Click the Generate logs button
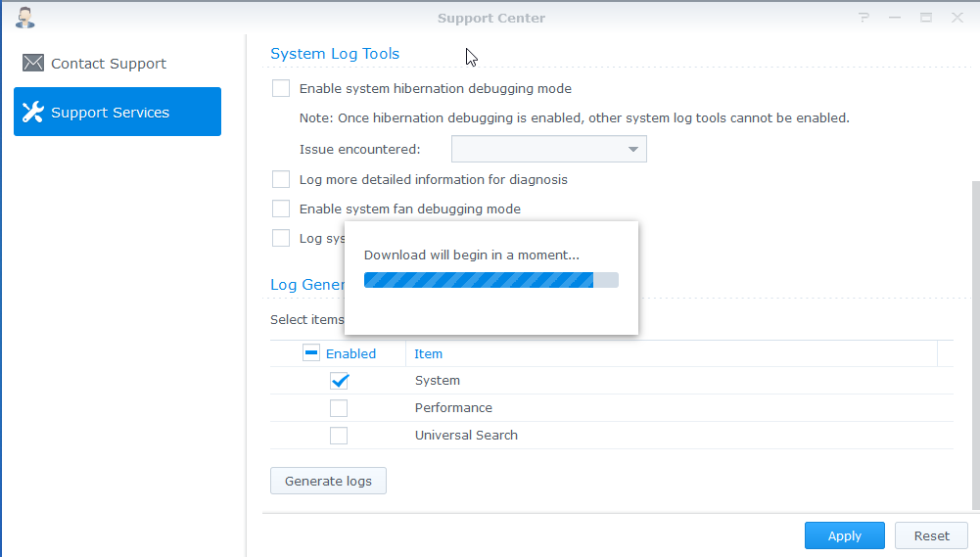 click(328, 482)
